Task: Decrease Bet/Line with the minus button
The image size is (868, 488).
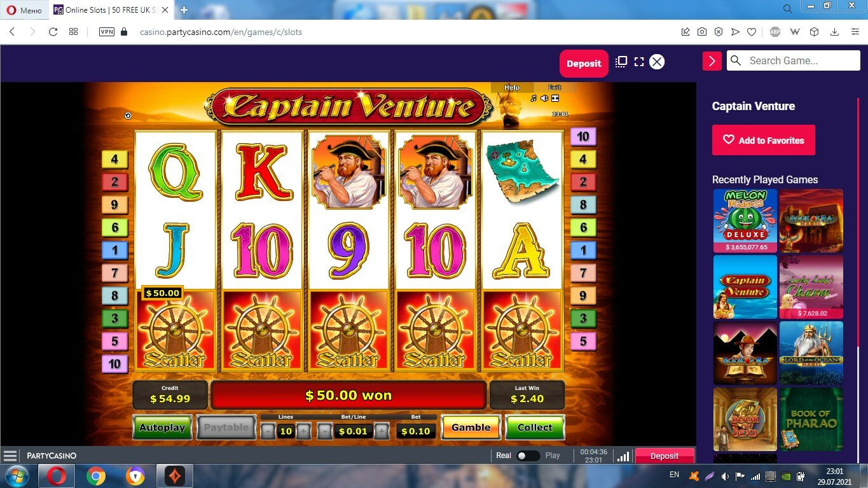Action: [x=325, y=431]
